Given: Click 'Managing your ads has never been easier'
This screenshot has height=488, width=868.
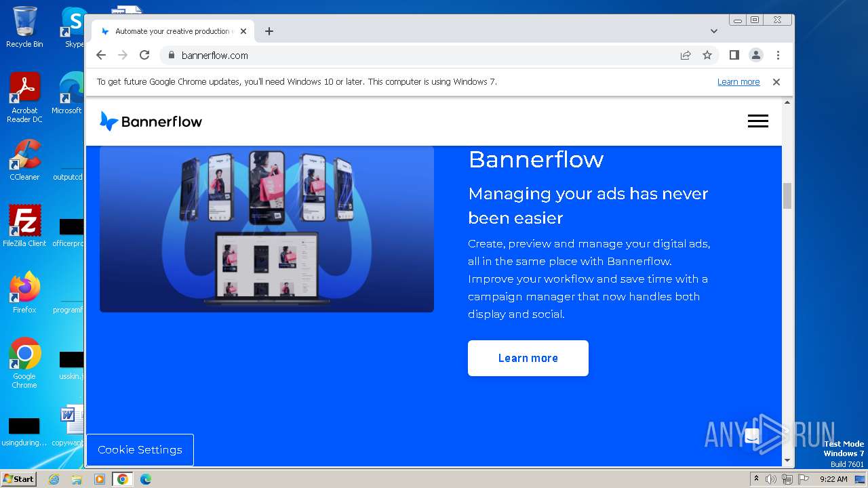Looking at the screenshot, I should 588,205.
